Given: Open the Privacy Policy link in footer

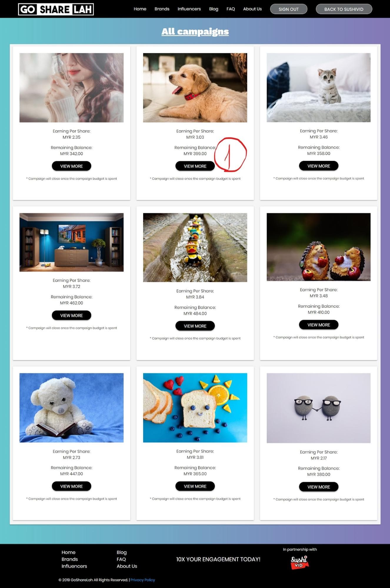Looking at the screenshot, I should (143, 580).
